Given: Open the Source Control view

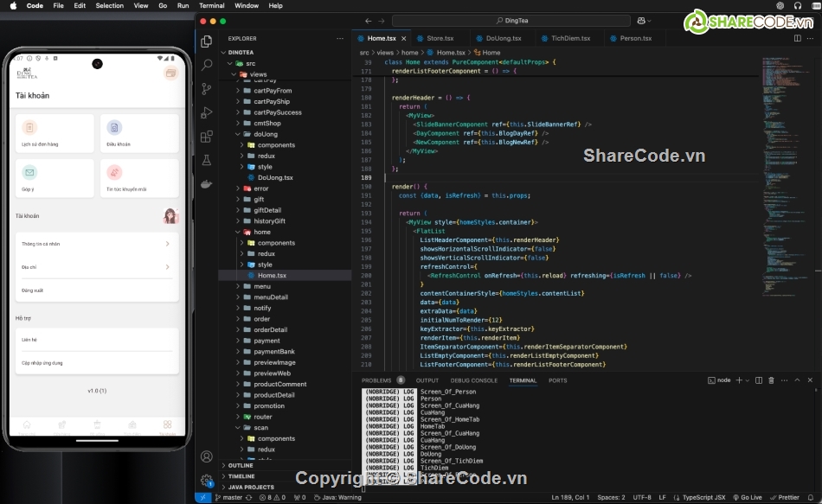Looking at the screenshot, I should (207, 89).
